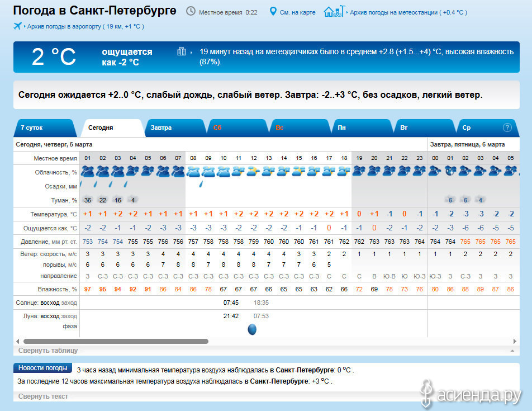
Task: Click the forecast table's horizontal scrollbar thumb
Action: [116, 341]
